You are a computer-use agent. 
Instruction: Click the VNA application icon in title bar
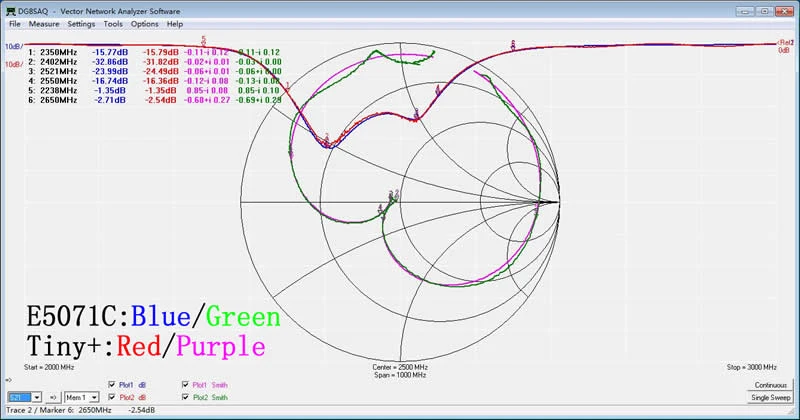click(10, 11)
